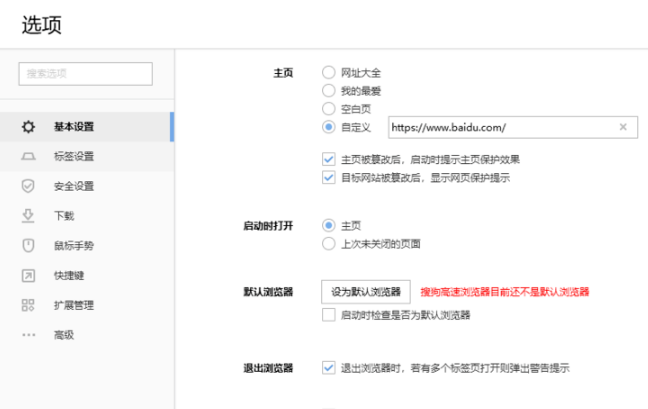Uncheck 主页被篡改后 startup protection checkbox
The image size is (648, 409).
pos(328,159)
